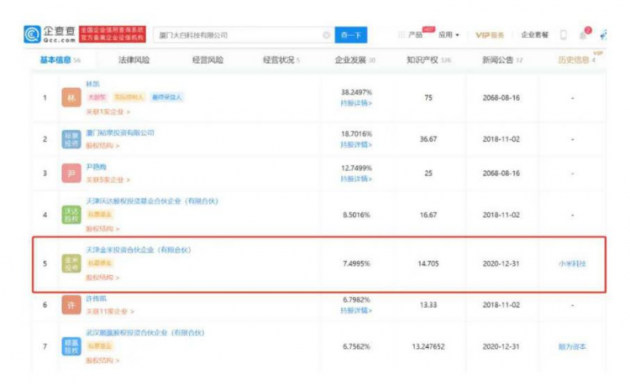Open row 4 天津 fund partnership link
This screenshot has height=384, width=630.
(x=152, y=201)
